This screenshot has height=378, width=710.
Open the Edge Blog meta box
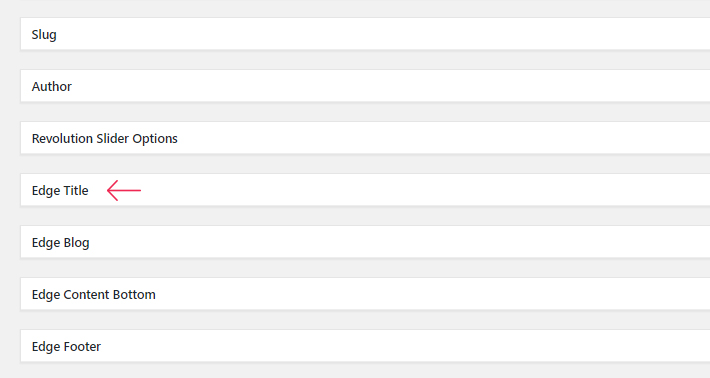pos(365,242)
